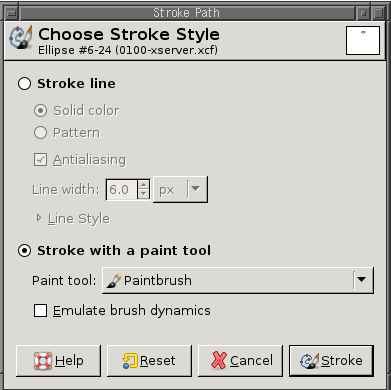Image resolution: width=391 pixels, height=390 pixels.
Task: Expand the Line Style section
Action: coord(39,218)
